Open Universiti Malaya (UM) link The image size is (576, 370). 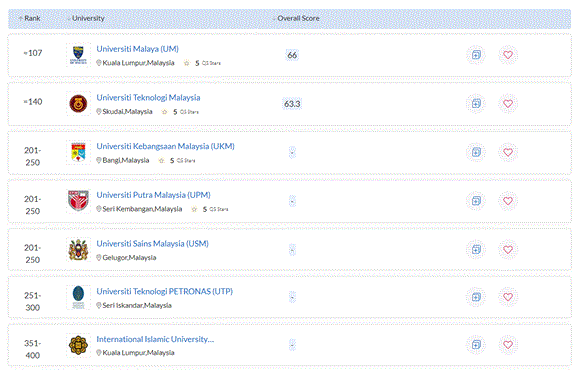click(137, 49)
